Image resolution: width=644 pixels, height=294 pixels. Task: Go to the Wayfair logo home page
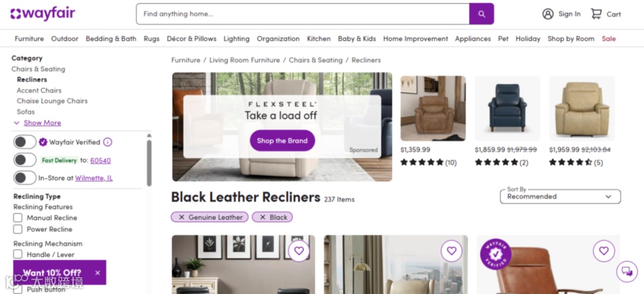pos(43,14)
